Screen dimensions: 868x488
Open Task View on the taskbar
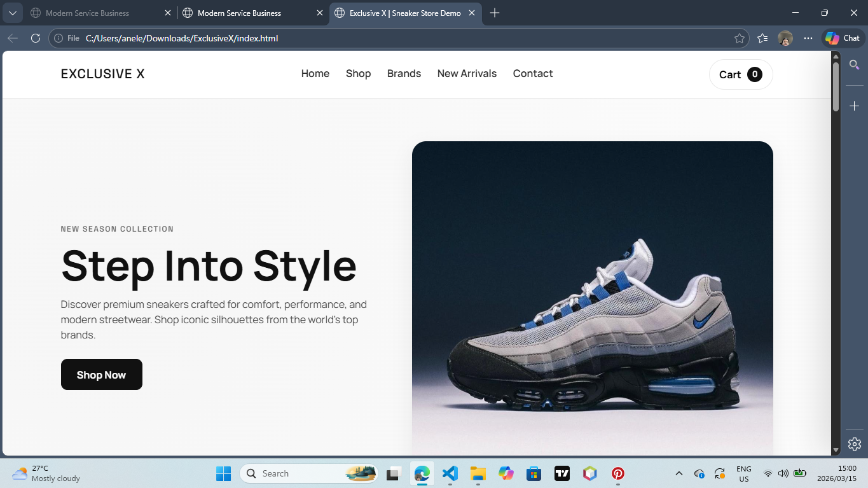click(393, 473)
